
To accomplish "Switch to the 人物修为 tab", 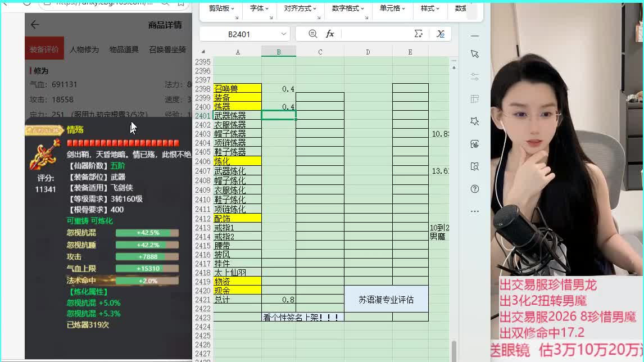I will point(84,49).
